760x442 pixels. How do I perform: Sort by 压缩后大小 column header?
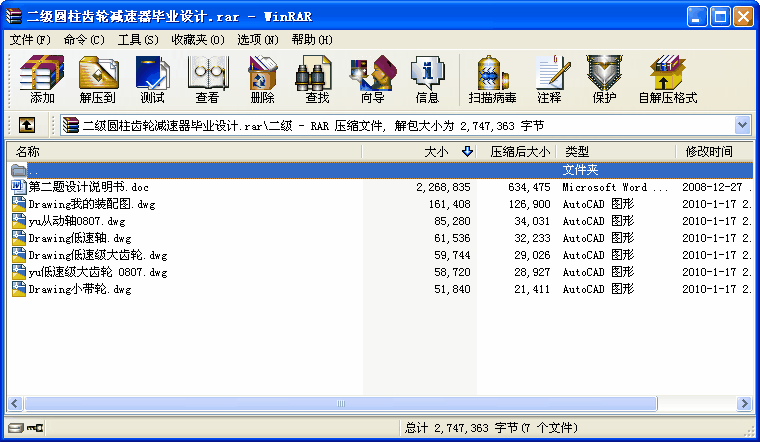[516, 152]
